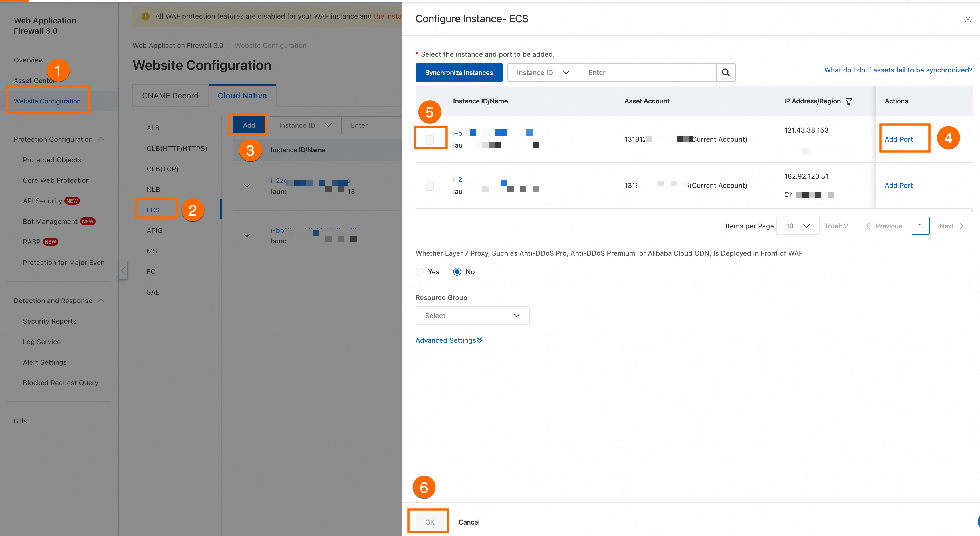Click Add Port for second instance

coord(898,186)
